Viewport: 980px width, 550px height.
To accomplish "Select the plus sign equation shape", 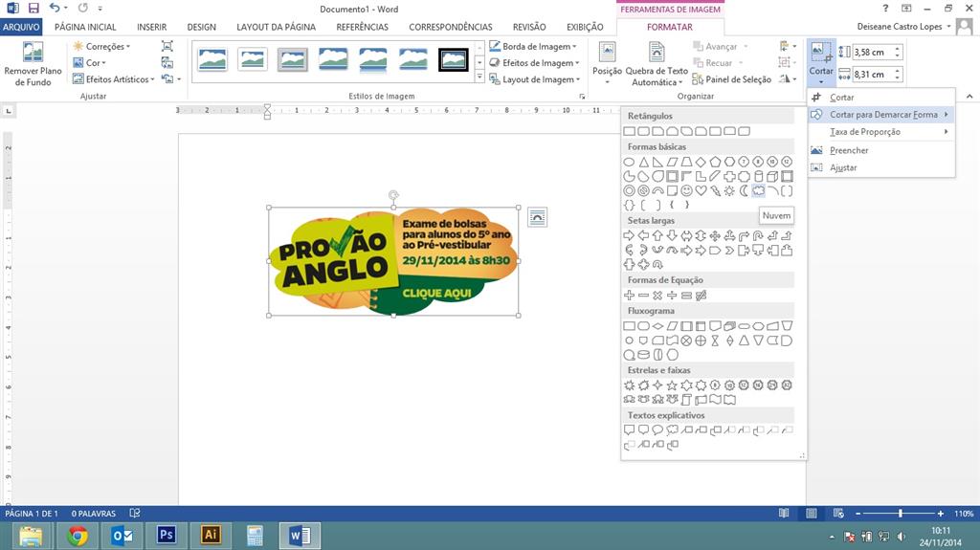I will pos(630,295).
